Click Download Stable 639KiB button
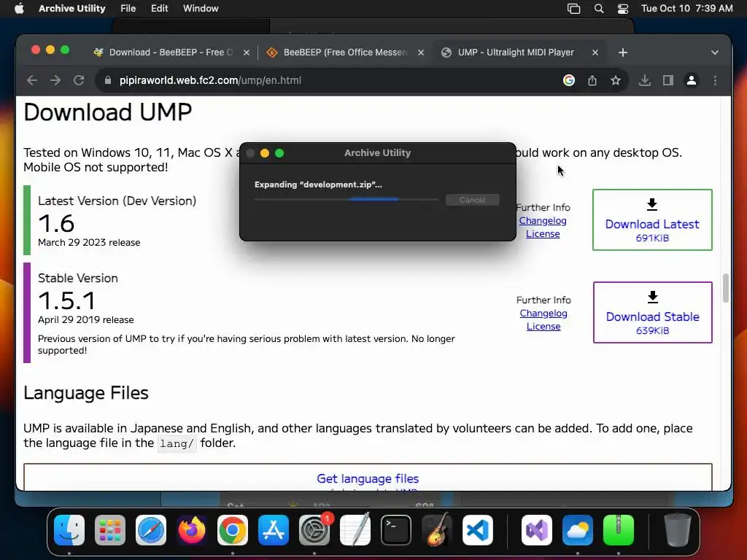 coord(653,312)
